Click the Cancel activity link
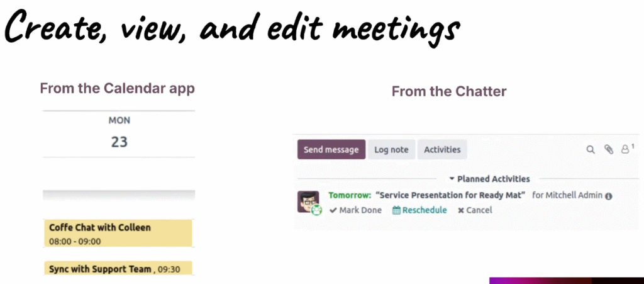 coord(479,210)
